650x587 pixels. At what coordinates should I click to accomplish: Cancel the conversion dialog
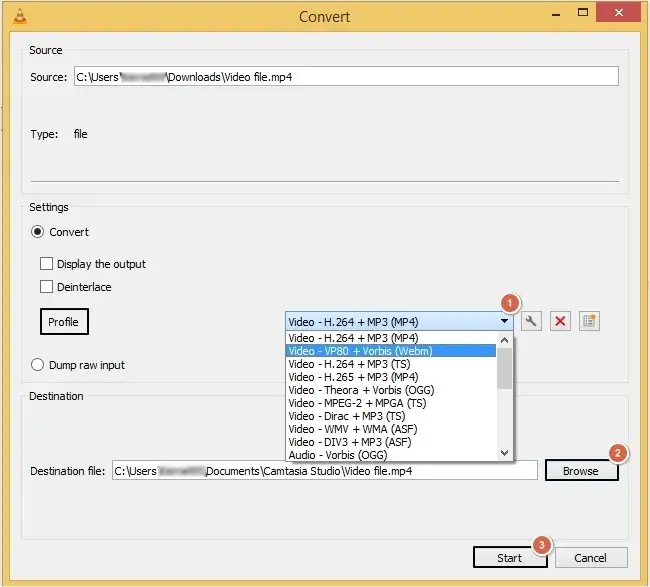[591, 557]
